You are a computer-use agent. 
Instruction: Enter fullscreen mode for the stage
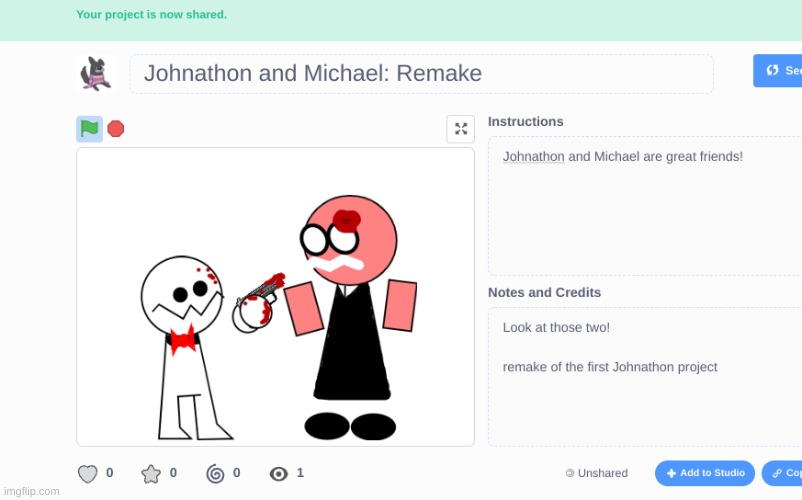[x=460, y=129]
